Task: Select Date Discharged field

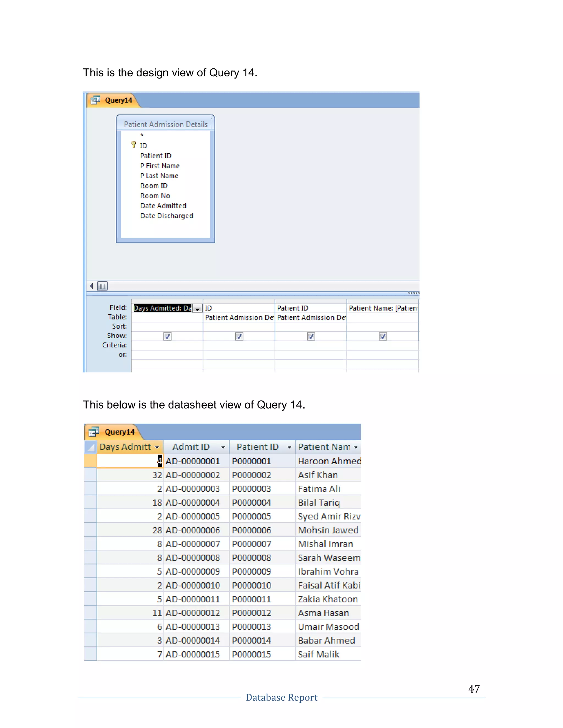Action: [x=167, y=216]
